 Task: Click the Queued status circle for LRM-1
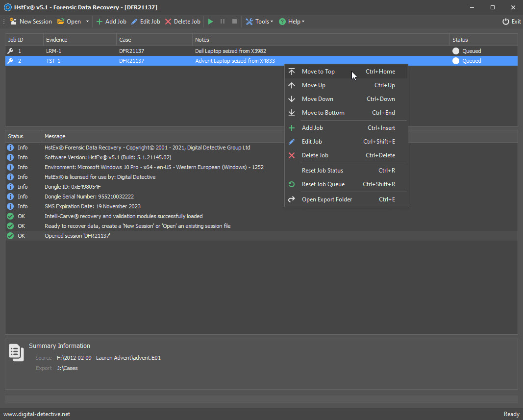tap(456, 51)
